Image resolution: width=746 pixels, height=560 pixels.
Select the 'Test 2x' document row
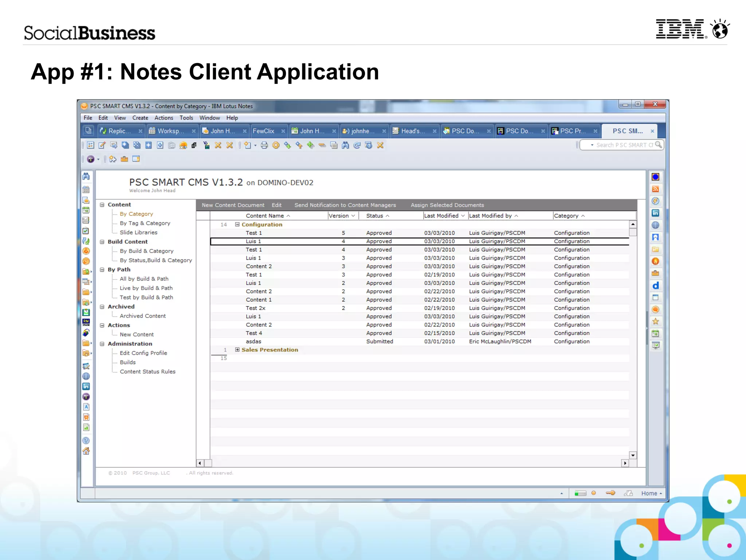[420, 308]
